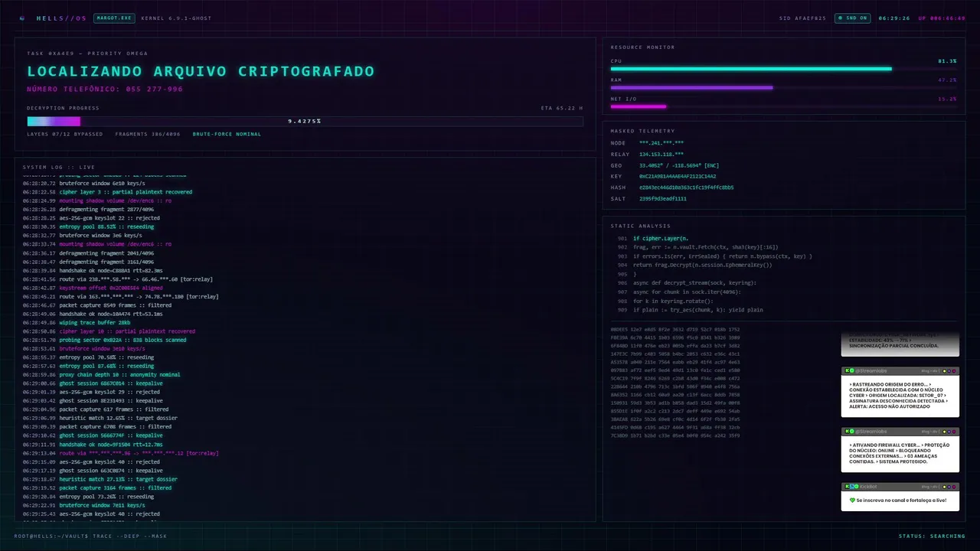The width and height of the screenshot is (980, 551).
Task: Click the HELLS//OS logo icon
Action: (x=21, y=18)
